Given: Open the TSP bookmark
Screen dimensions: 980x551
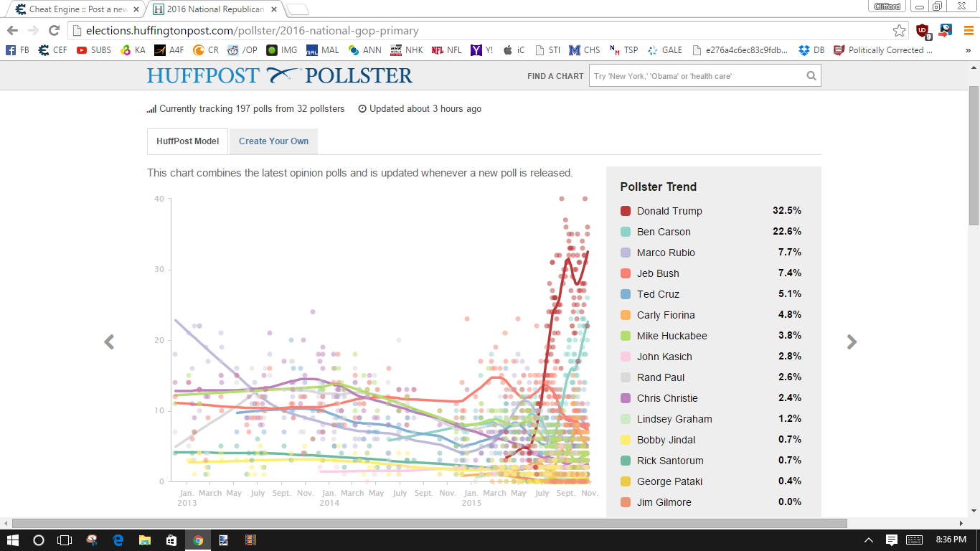Looking at the screenshot, I should [x=623, y=50].
